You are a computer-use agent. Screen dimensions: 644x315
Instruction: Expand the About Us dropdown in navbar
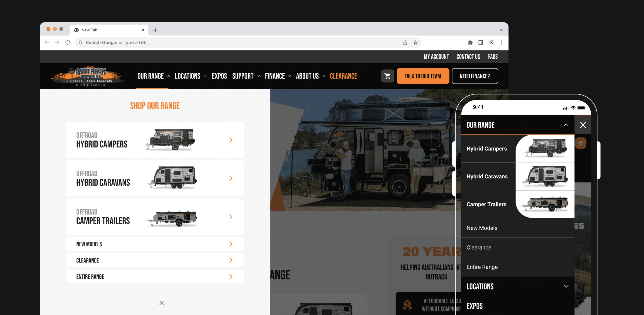[x=323, y=76]
